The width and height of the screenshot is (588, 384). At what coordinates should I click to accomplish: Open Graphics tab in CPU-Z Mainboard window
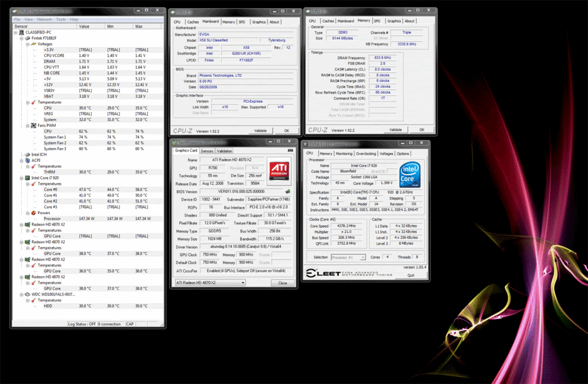click(x=259, y=22)
